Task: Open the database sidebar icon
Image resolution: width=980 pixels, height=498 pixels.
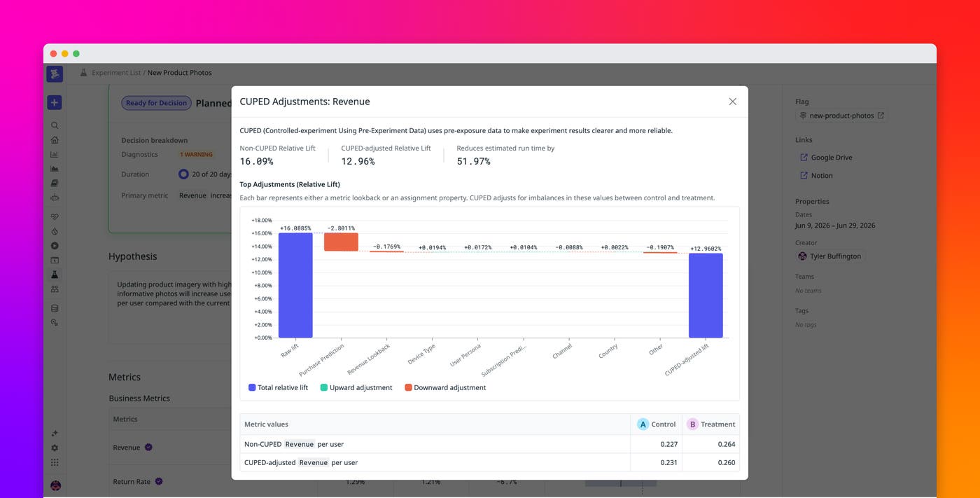Action: (x=55, y=308)
